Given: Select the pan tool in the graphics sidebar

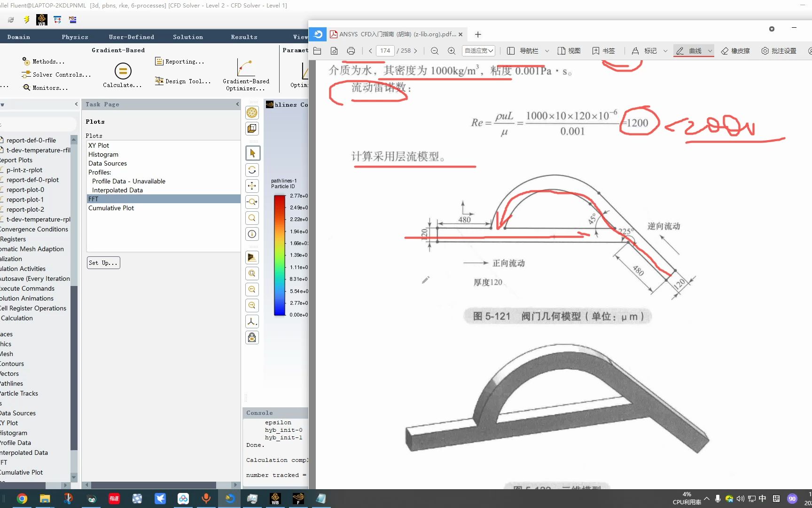Looking at the screenshot, I should (x=252, y=186).
